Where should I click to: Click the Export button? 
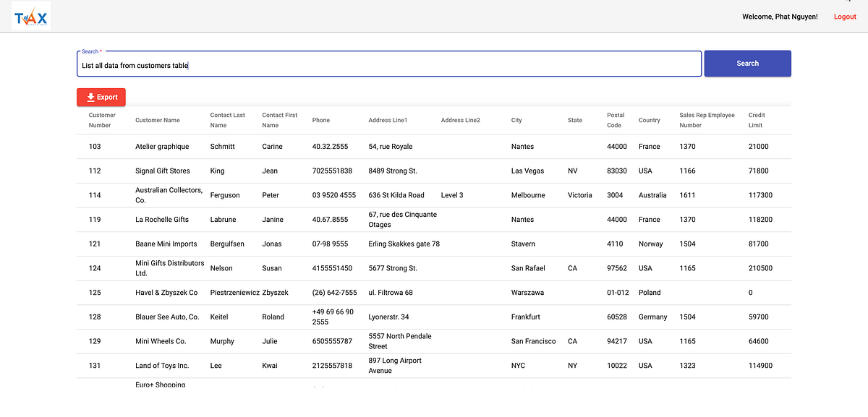pyautogui.click(x=101, y=97)
